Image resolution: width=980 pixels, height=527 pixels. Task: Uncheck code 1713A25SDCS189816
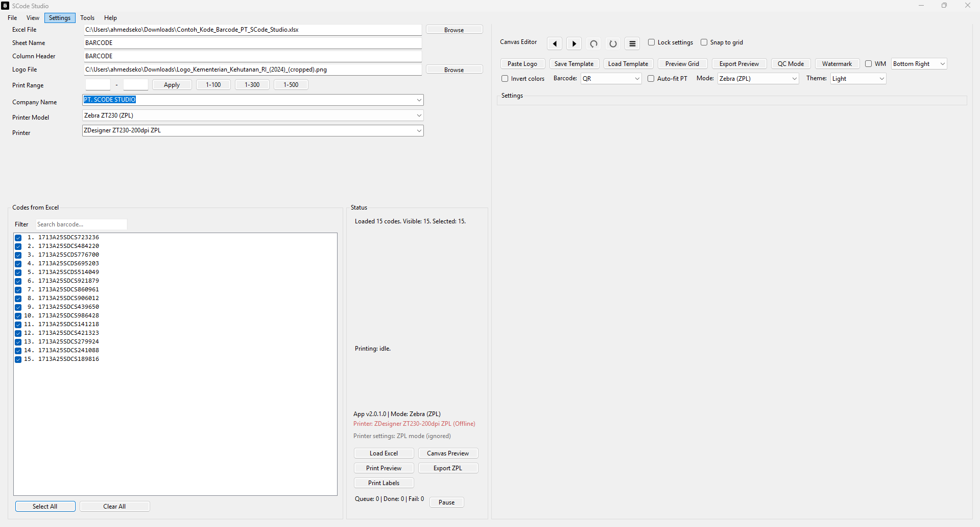click(x=18, y=359)
